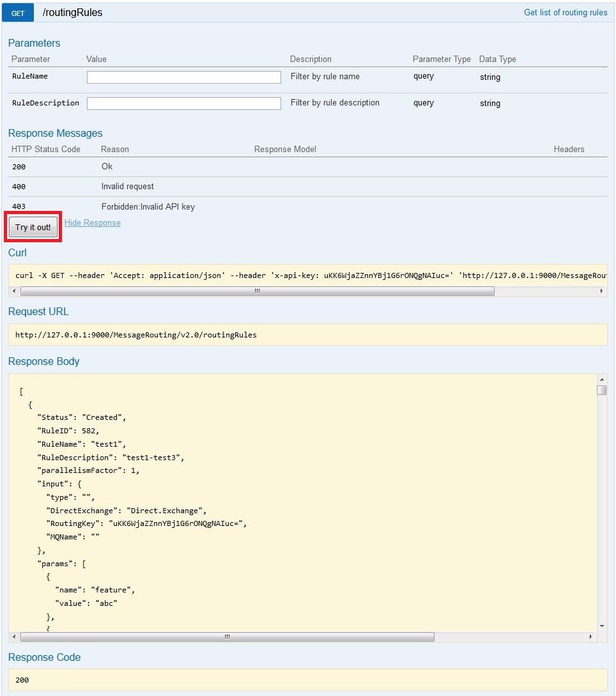
Task: Click the Curl box horizontal scrollbar thumb
Action: point(258,291)
